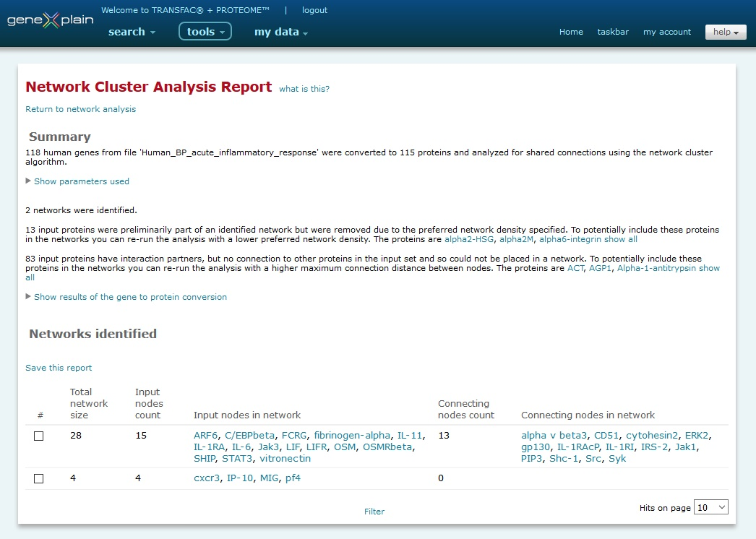This screenshot has height=539, width=756.
Task: Open the help dropdown
Action: [726, 33]
